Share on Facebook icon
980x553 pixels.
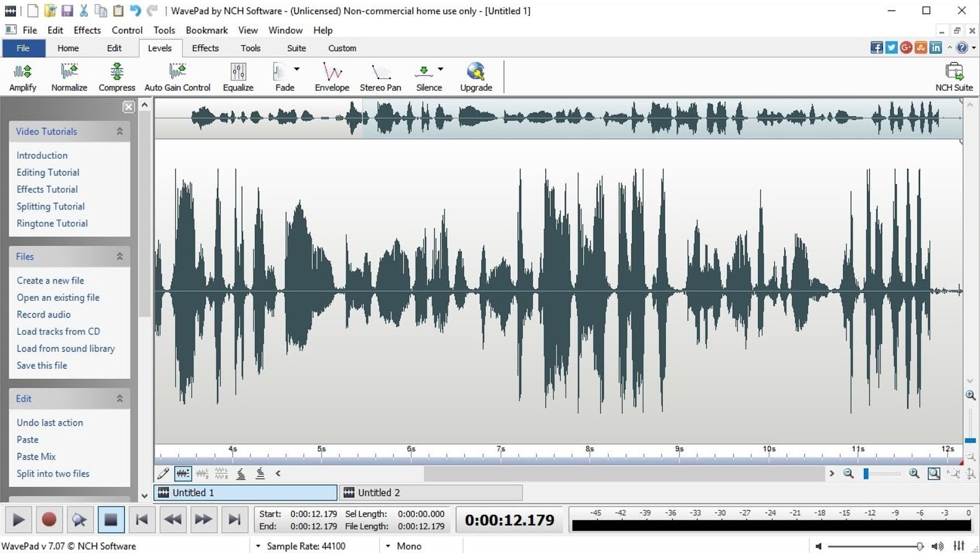tap(877, 48)
